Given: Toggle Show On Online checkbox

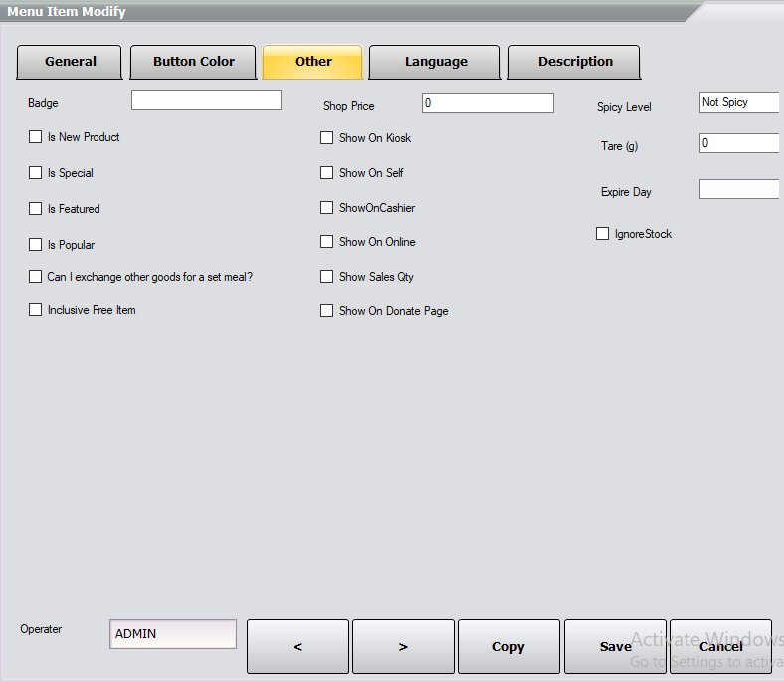Looking at the screenshot, I should [327, 242].
